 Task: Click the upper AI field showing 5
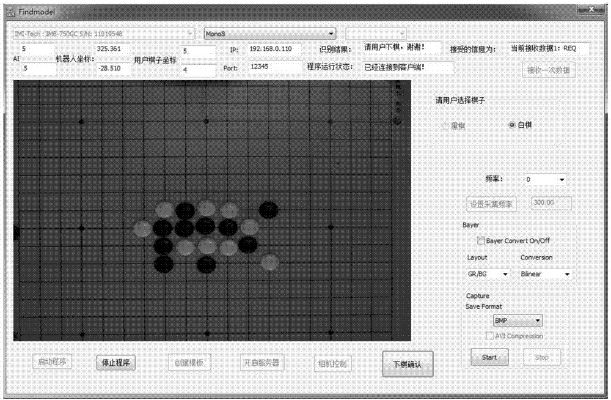click(x=38, y=49)
